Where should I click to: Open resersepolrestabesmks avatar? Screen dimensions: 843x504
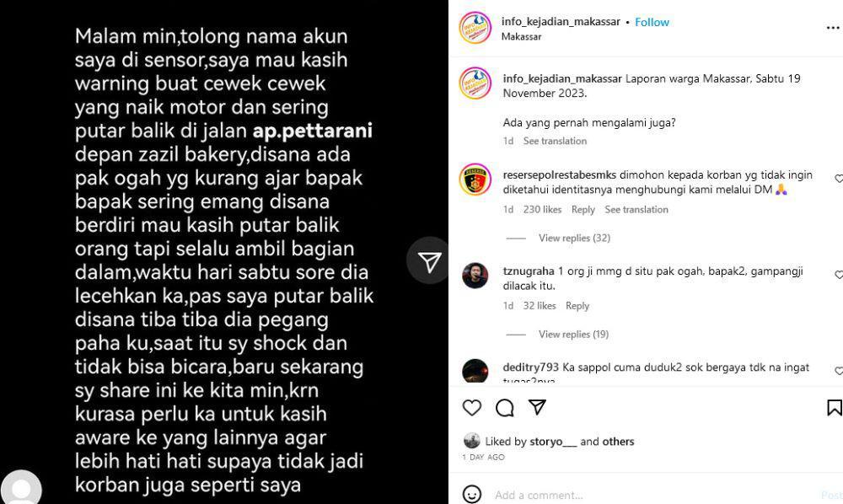point(475,180)
